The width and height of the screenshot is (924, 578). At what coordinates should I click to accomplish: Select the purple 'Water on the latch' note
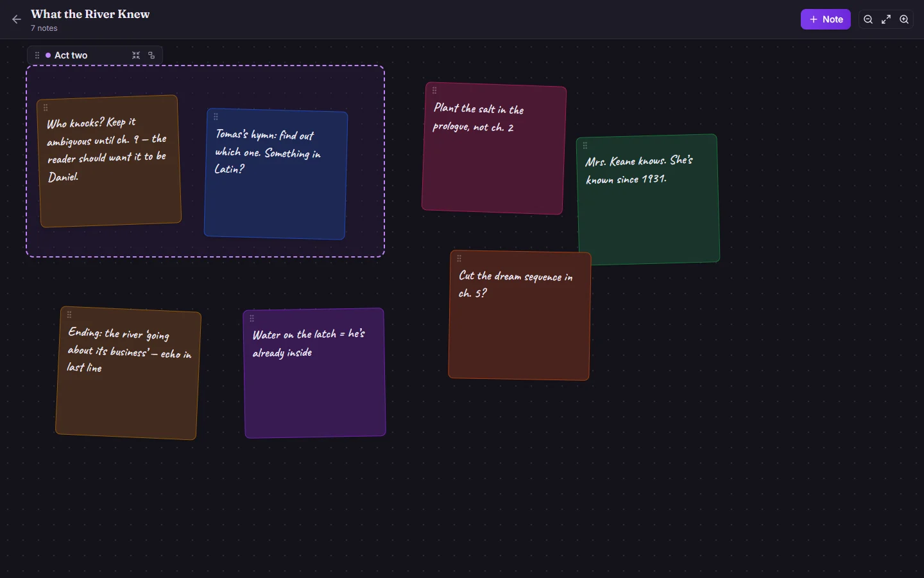coord(314,373)
